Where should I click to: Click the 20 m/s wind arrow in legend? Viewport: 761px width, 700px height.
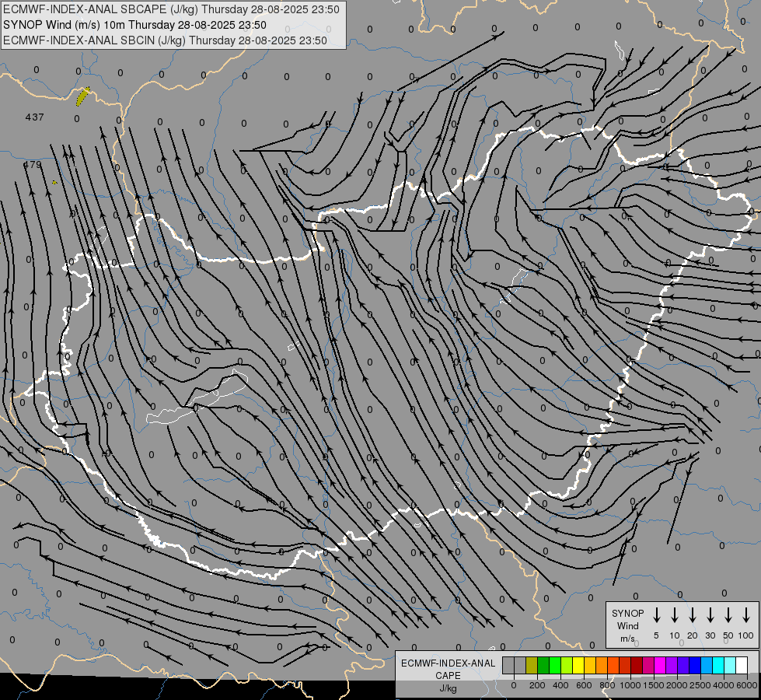[693, 615]
